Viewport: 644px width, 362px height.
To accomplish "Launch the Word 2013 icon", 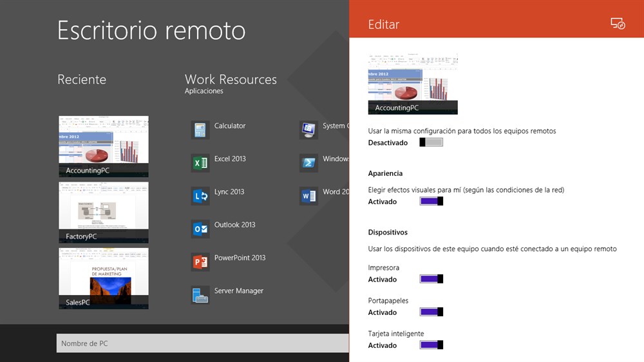I will click(x=309, y=196).
